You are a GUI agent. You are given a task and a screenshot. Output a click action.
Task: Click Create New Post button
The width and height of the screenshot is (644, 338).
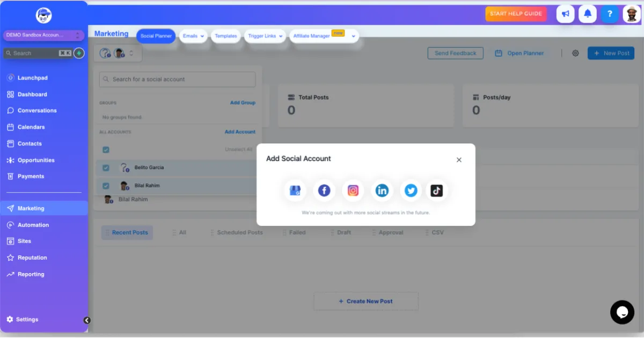[x=366, y=301]
